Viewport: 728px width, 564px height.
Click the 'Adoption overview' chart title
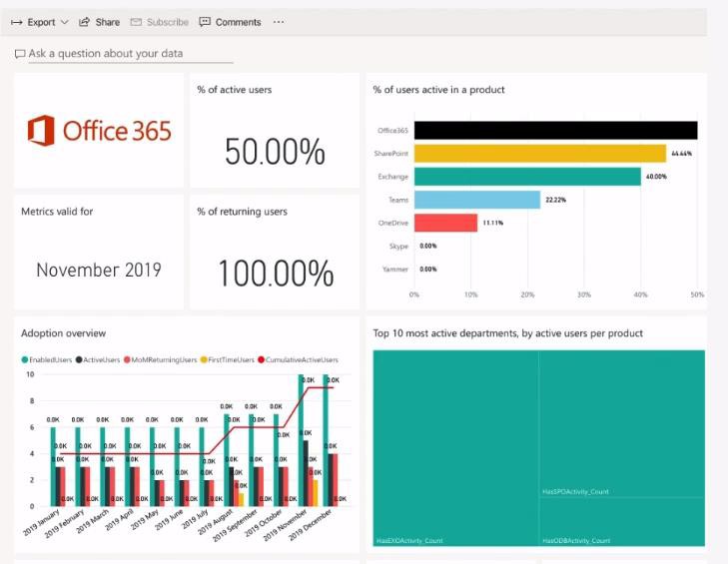click(x=64, y=333)
